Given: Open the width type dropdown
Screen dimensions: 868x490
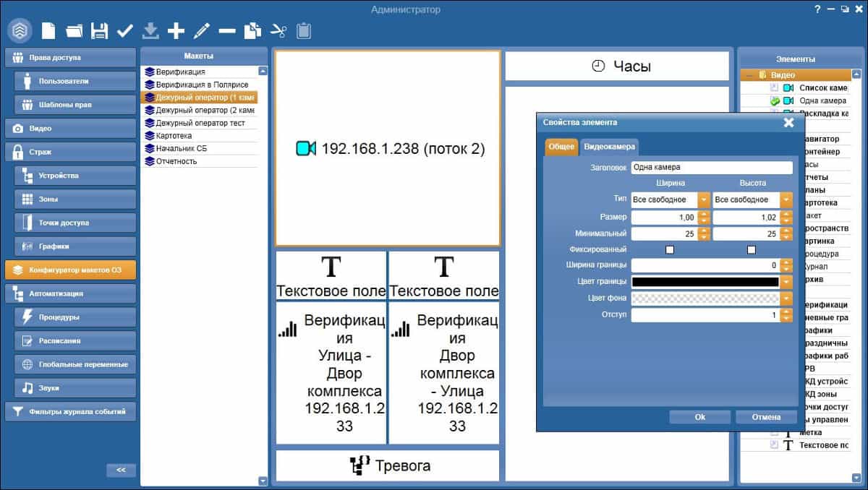Looking at the screenshot, I should click(x=704, y=199).
